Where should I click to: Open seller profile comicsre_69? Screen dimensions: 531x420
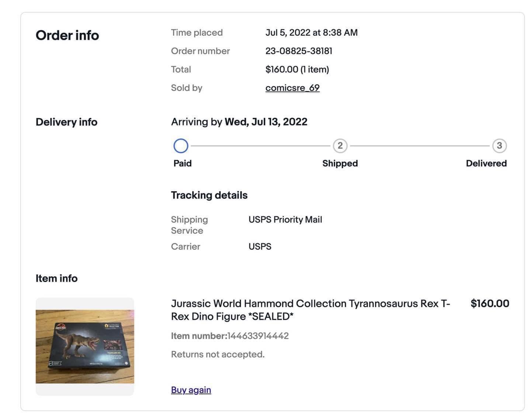click(x=292, y=88)
